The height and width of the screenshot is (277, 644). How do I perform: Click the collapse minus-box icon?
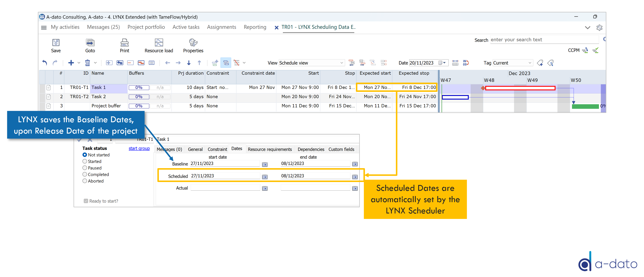coord(130,63)
